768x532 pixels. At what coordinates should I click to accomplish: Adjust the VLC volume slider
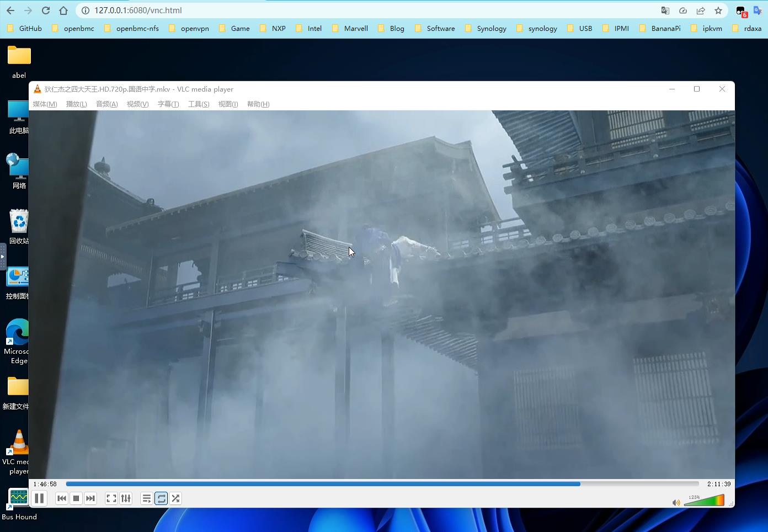coord(704,501)
